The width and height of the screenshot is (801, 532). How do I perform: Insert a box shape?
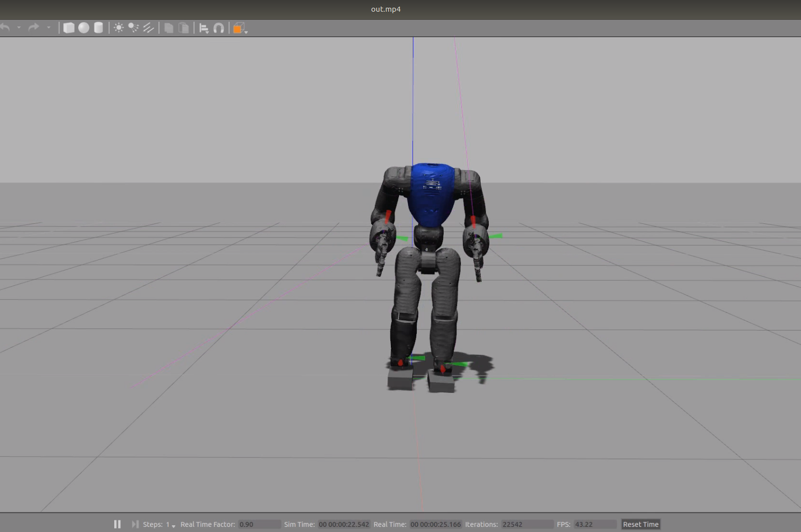click(x=69, y=28)
